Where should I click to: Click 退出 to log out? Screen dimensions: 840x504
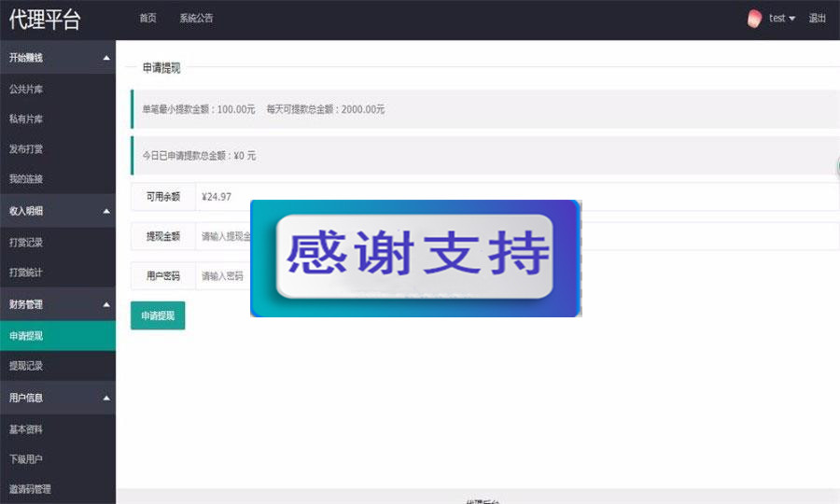point(817,19)
